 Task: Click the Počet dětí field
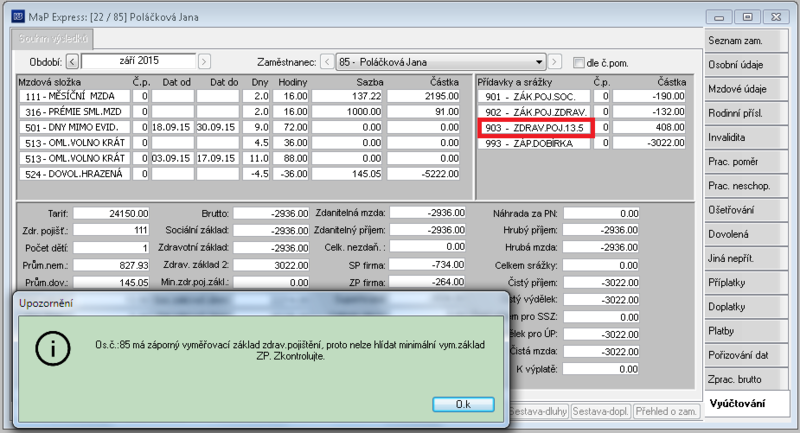click(111, 248)
